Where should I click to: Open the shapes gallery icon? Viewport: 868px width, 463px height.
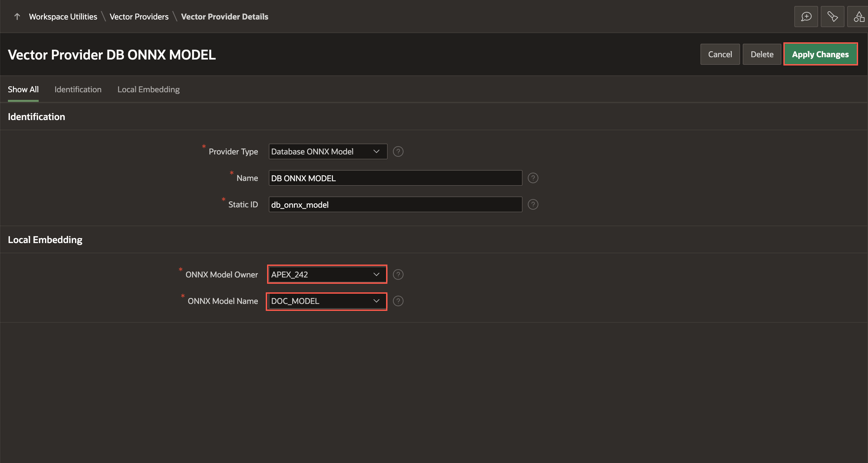[858, 17]
